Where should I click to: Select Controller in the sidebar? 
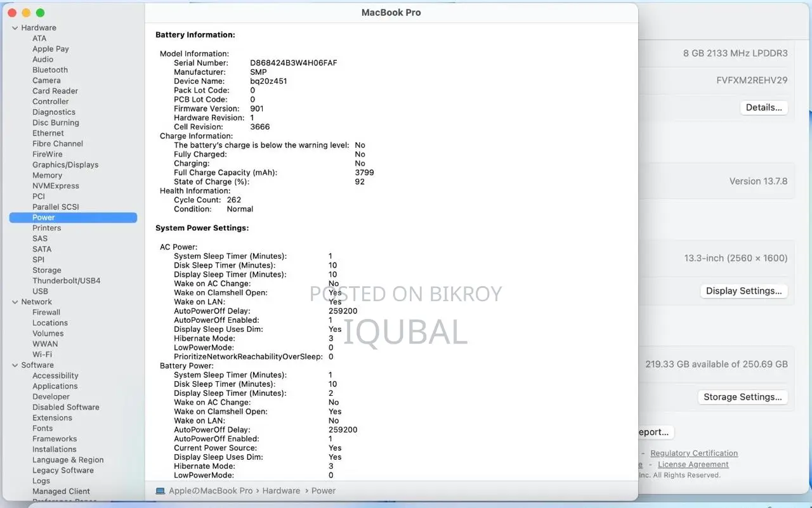(51, 101)
